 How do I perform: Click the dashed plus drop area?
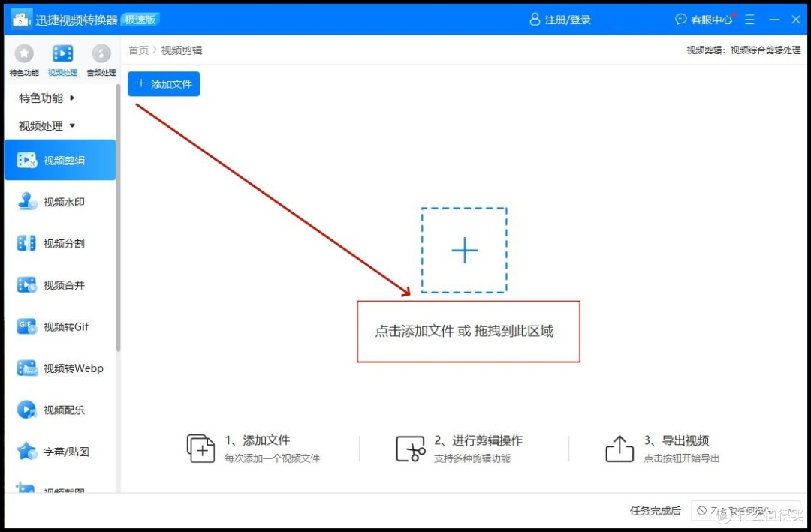coord(464,250)
